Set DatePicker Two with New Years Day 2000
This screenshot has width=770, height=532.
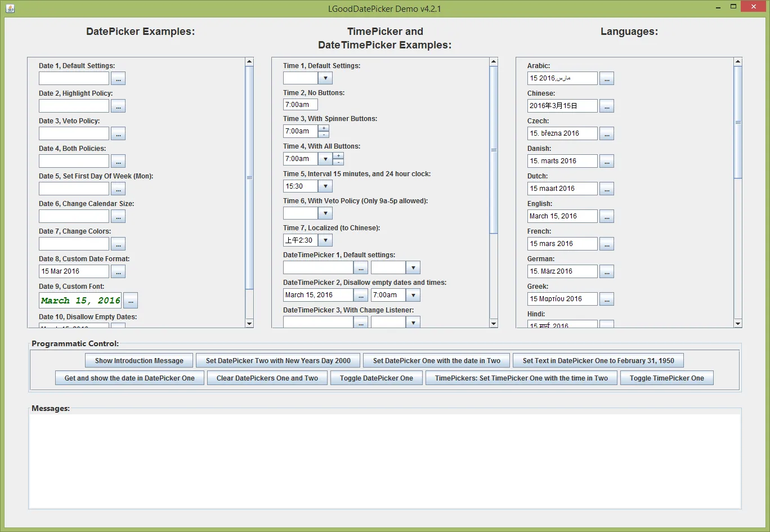(x=278, y=361)
